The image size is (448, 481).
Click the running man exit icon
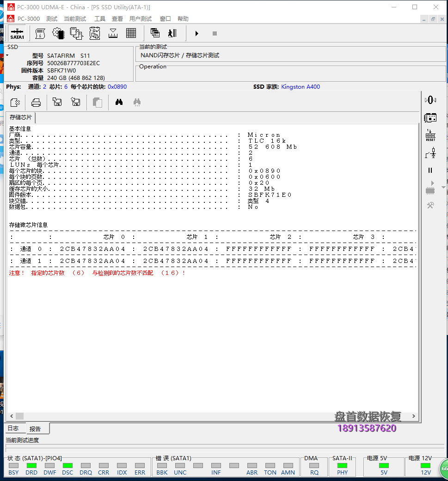(x=172, y=33)
